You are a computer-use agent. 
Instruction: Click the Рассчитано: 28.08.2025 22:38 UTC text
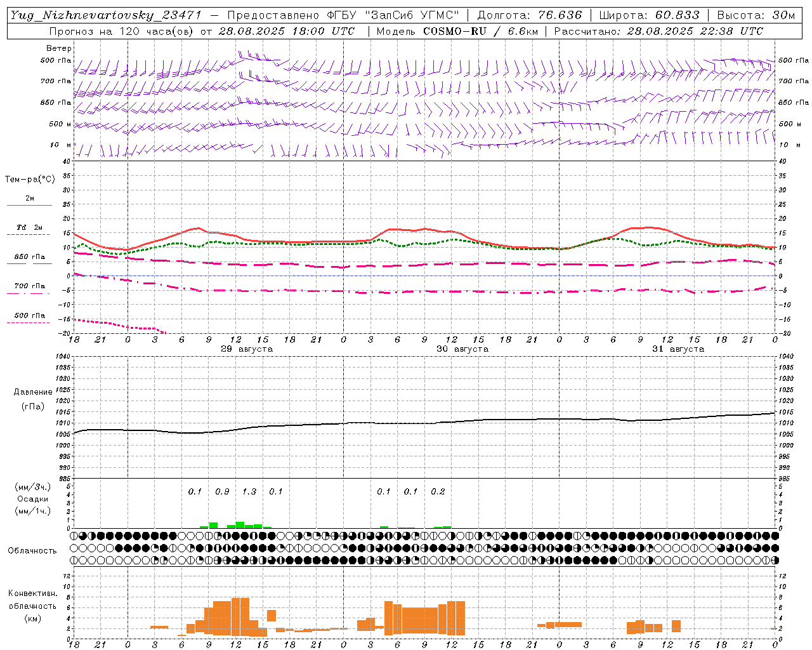click(x=658, y=31)
